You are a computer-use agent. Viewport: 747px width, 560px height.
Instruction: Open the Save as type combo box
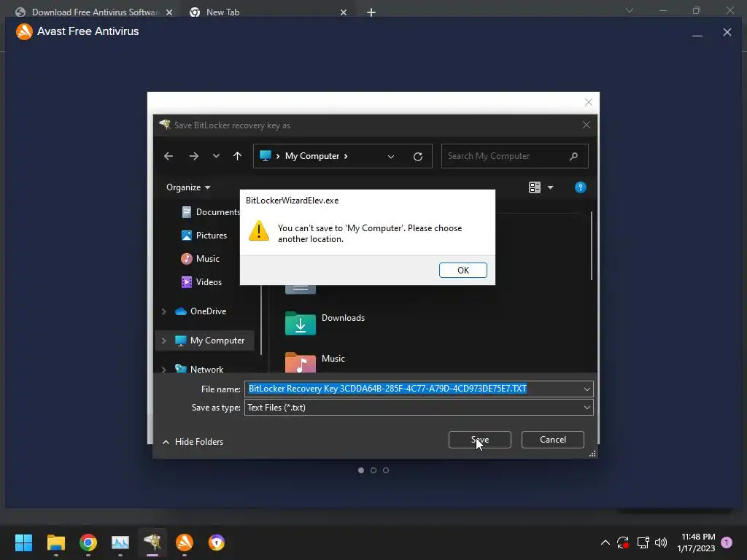click(x=419, y=408)
